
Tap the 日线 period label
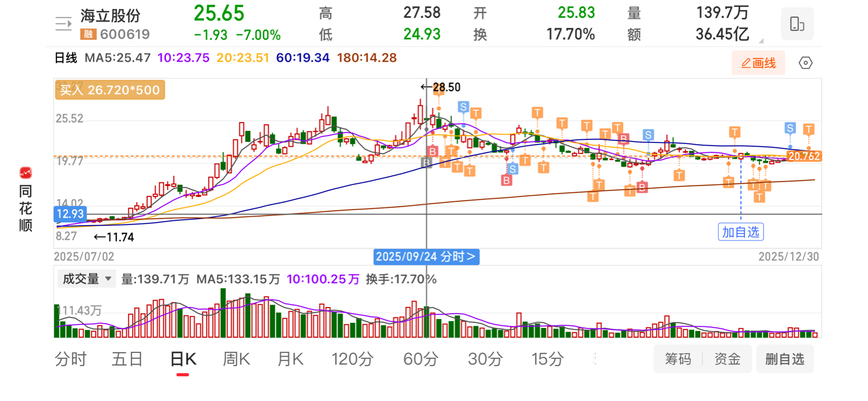click(66, 58)
